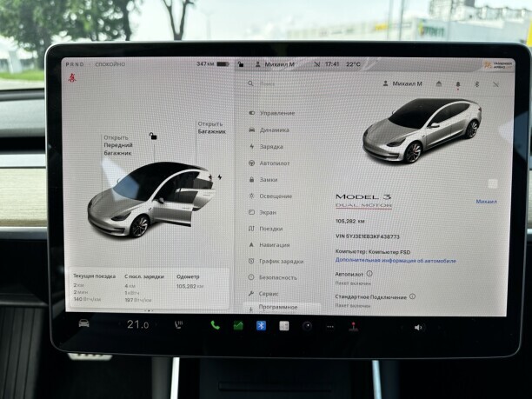Open the red joystick Arcade icon

click(x=354, y=326)
